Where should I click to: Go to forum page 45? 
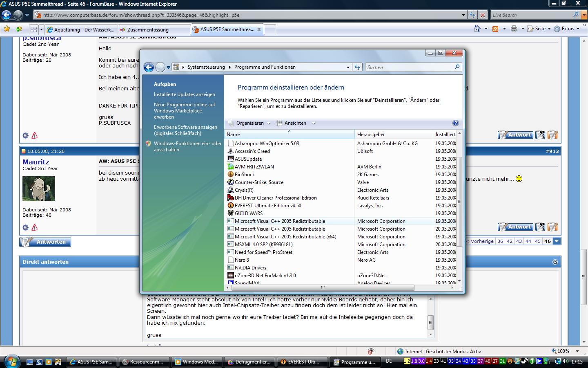click(538, 241)
